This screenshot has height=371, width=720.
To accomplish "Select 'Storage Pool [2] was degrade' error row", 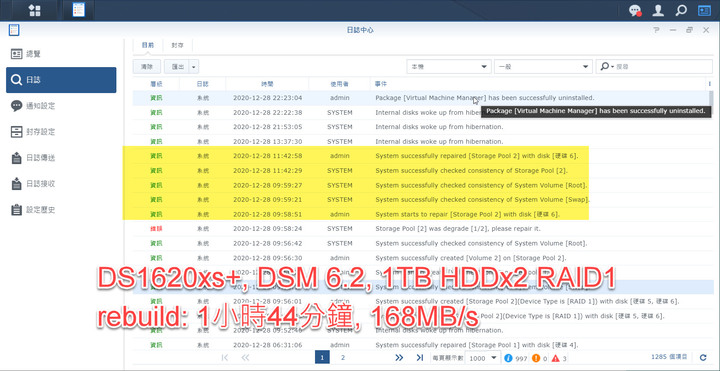I will click(x=420, y=229).
